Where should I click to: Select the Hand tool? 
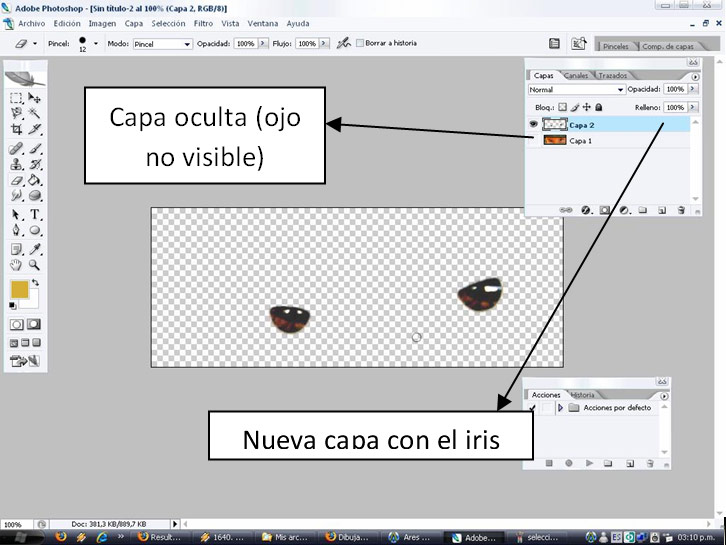click(16, 265)
